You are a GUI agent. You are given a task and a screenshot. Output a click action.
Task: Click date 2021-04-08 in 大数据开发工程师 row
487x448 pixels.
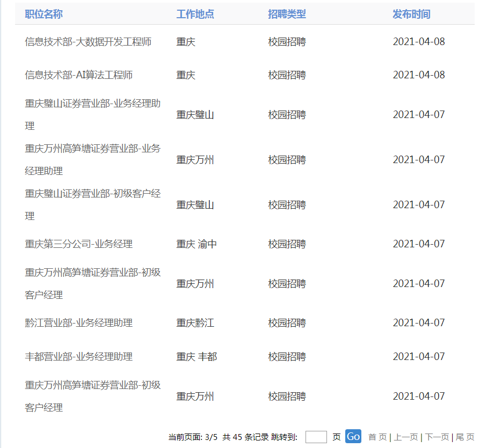tap(419, 41)
